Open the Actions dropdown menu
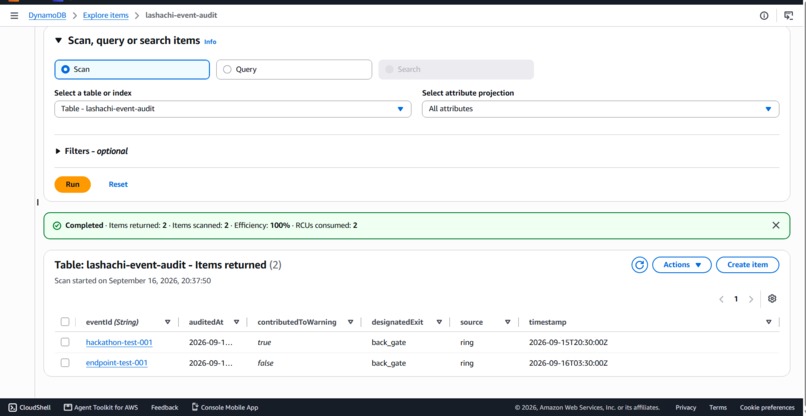Image resolution: width=806 pixels, height=416 pixels. tap(682, 265)
